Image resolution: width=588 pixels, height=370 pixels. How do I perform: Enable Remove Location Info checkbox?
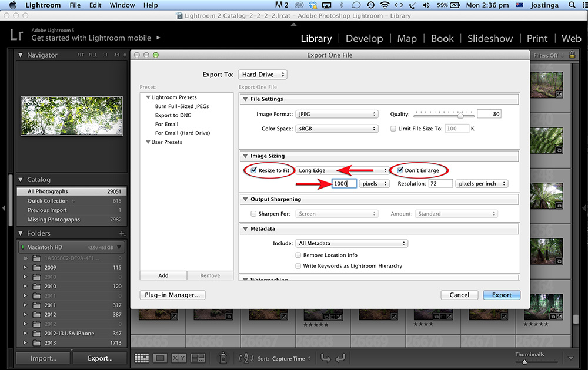point(298,255)
